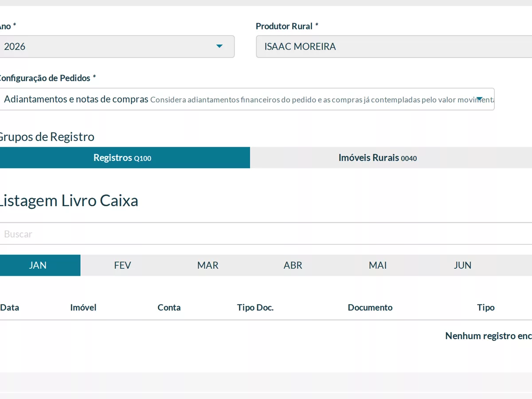
Task: Select the JUN month tab
Action: pyautogui.click(x=463, y=265)
